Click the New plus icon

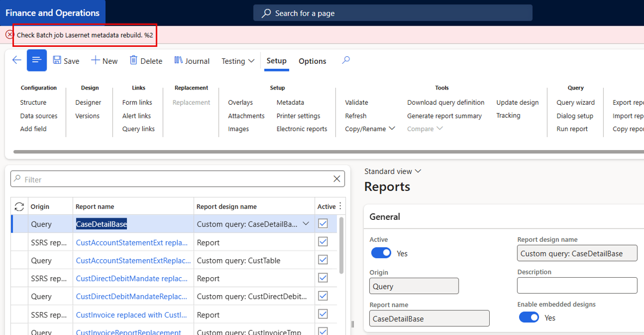tap(95, 61)
